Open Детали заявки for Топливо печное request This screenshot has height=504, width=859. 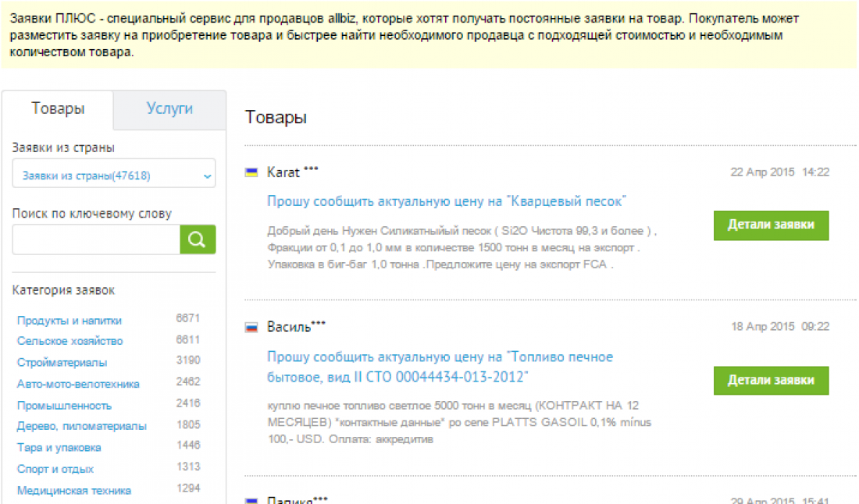coord(771,381)
